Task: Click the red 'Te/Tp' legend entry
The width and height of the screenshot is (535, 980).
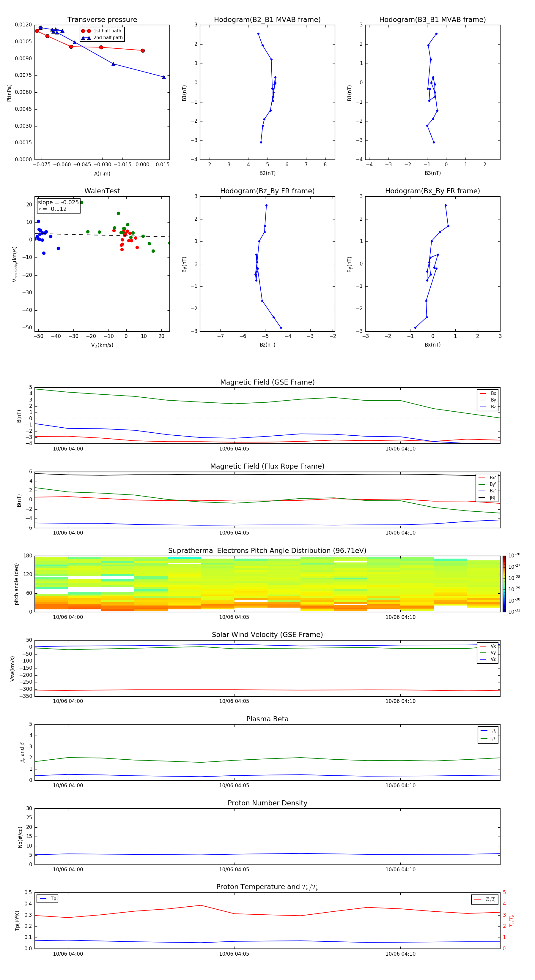Action: pyautogui.click(x=485, y=899)
